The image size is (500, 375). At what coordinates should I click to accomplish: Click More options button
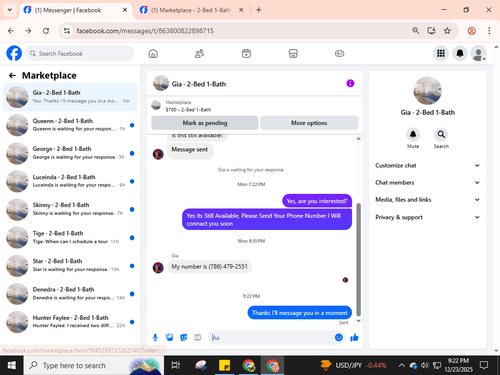point(309,123)
